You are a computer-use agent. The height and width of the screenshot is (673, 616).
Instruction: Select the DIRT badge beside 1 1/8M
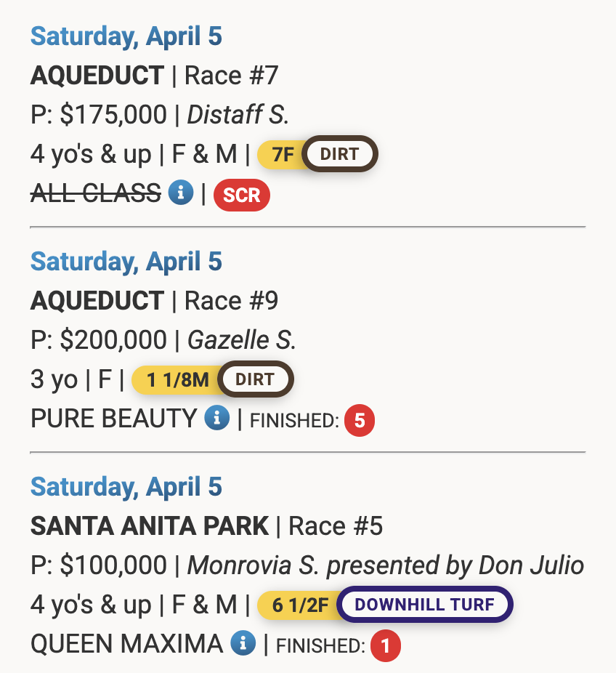[x=255, y=380]
